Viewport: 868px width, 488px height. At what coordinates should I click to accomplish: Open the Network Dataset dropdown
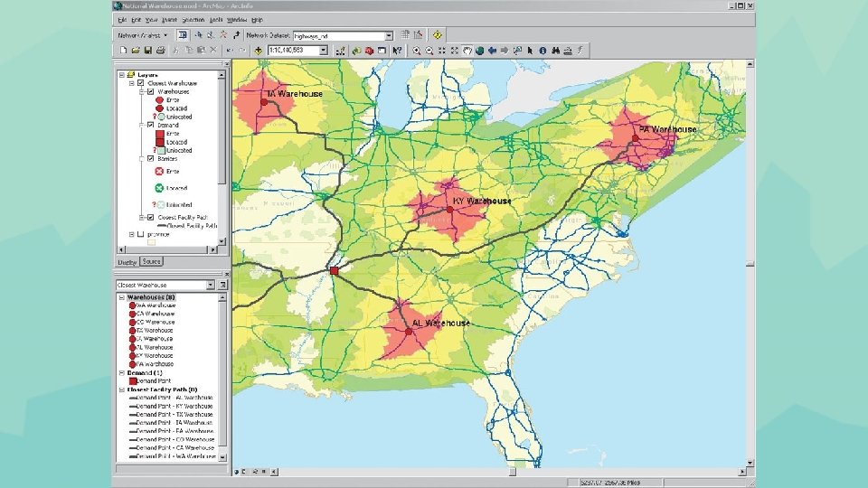click(x=389, y=36)
